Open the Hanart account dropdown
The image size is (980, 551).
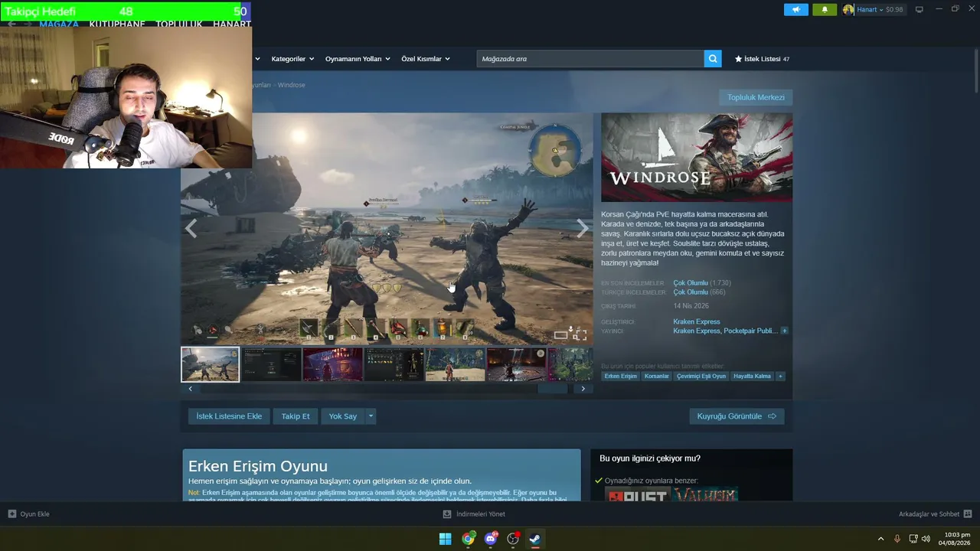coord(870,10)
